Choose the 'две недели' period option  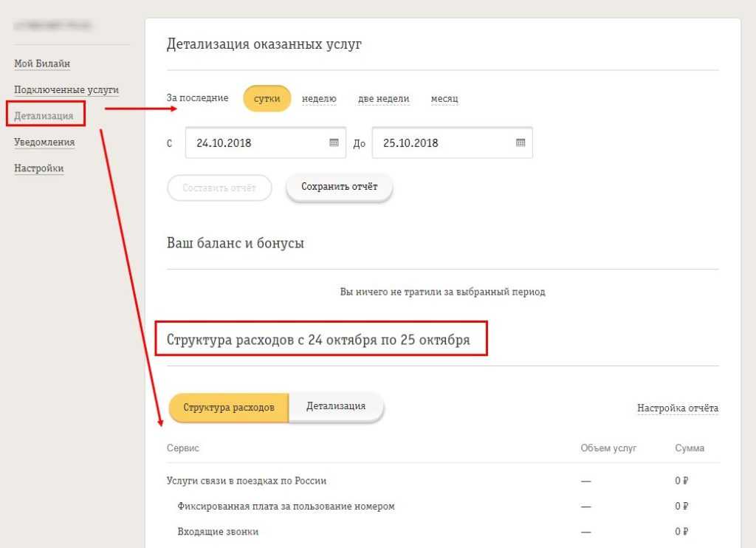point(383,98)
